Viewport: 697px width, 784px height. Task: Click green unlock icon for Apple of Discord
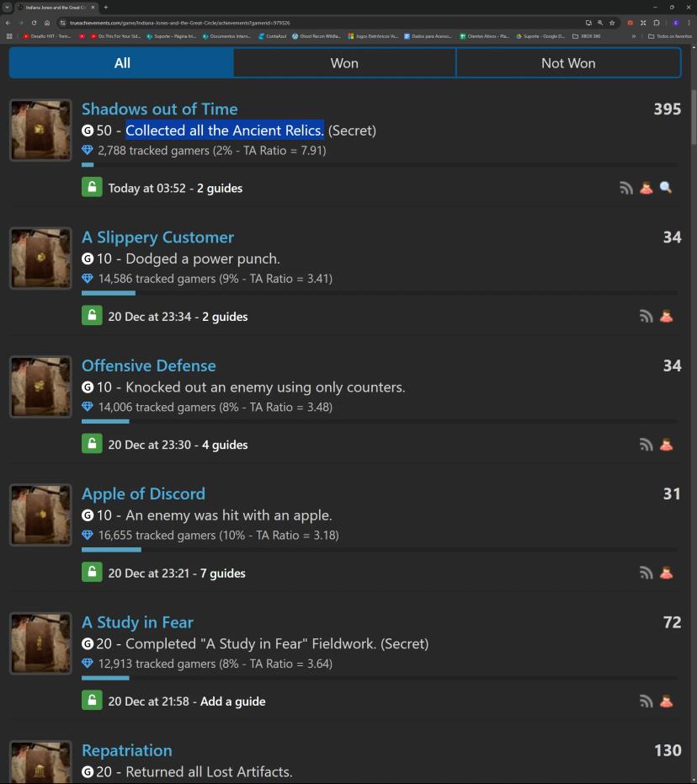[x=92, y=573]
